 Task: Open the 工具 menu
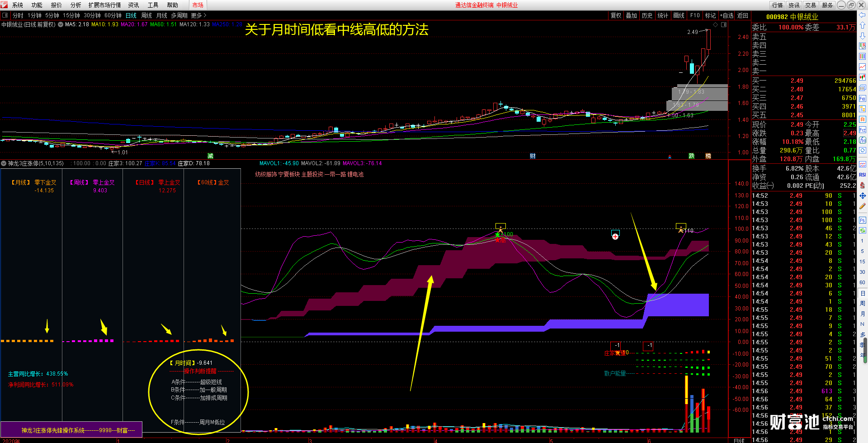[x=153, y=5]
